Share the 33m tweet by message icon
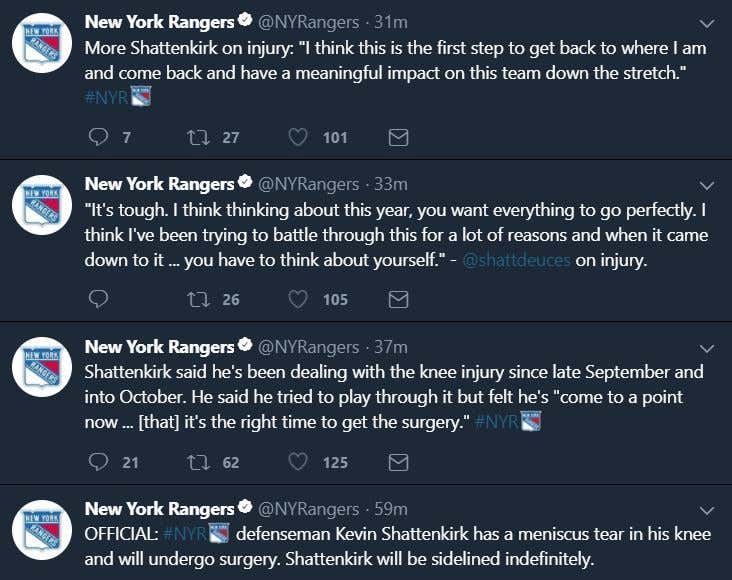The image size is (732, 580). [398, 299]
